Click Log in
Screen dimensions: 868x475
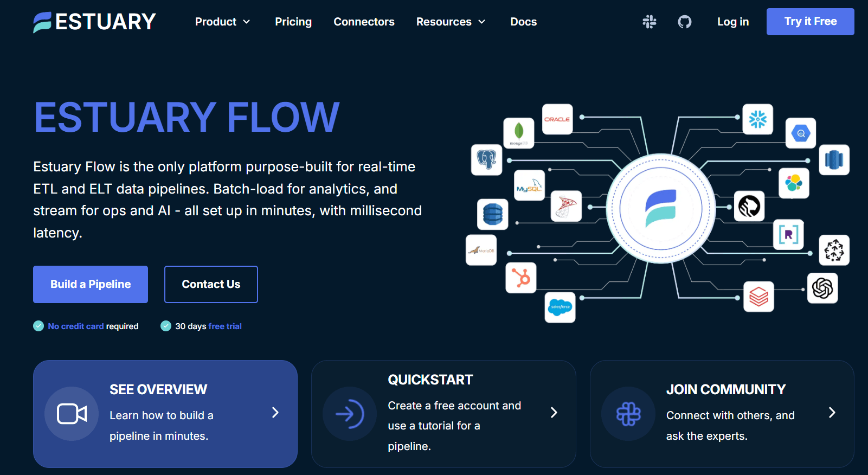[733, 22]
